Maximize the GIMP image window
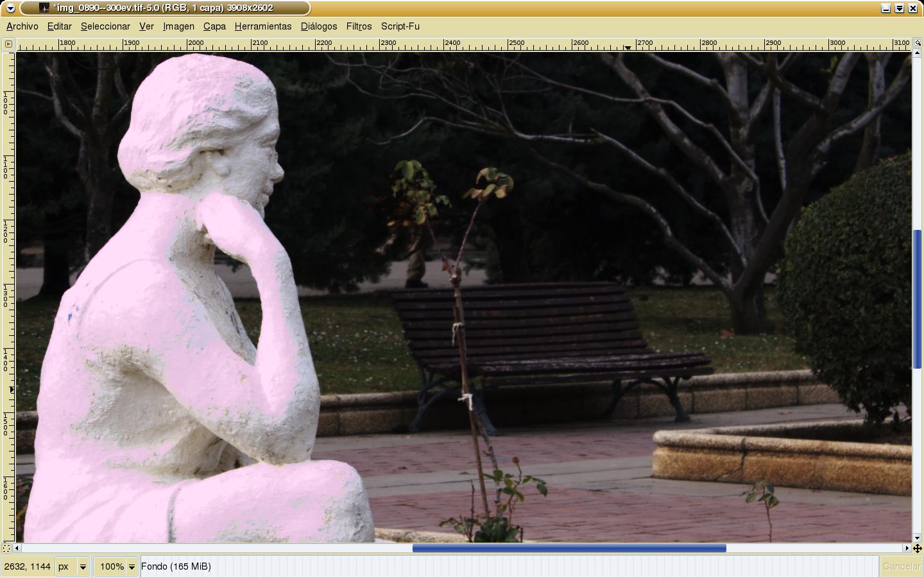Screen dimensions: 924x578 (900, 8)
